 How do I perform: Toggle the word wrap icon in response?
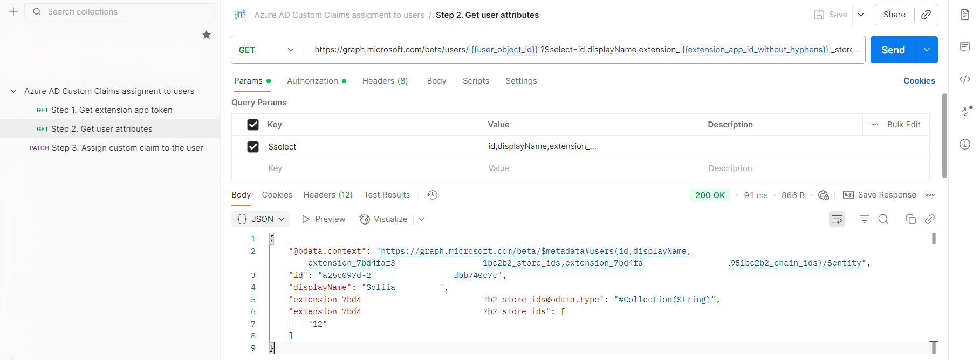(837, 219)
